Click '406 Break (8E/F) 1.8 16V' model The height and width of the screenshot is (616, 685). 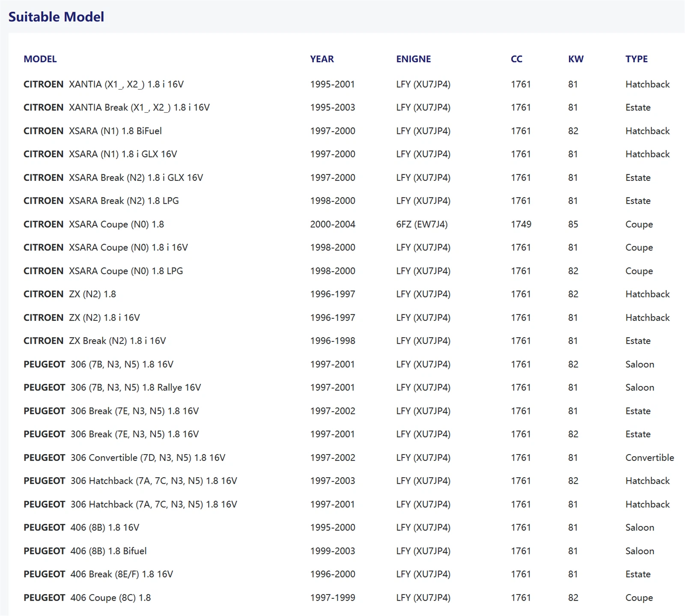[x=122, y=574]
